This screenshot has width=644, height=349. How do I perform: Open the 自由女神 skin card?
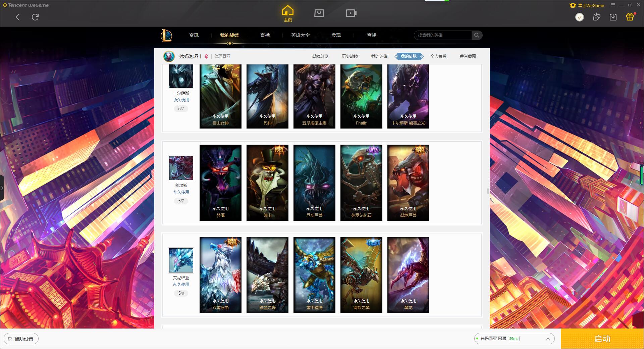[x=220, y=96]
